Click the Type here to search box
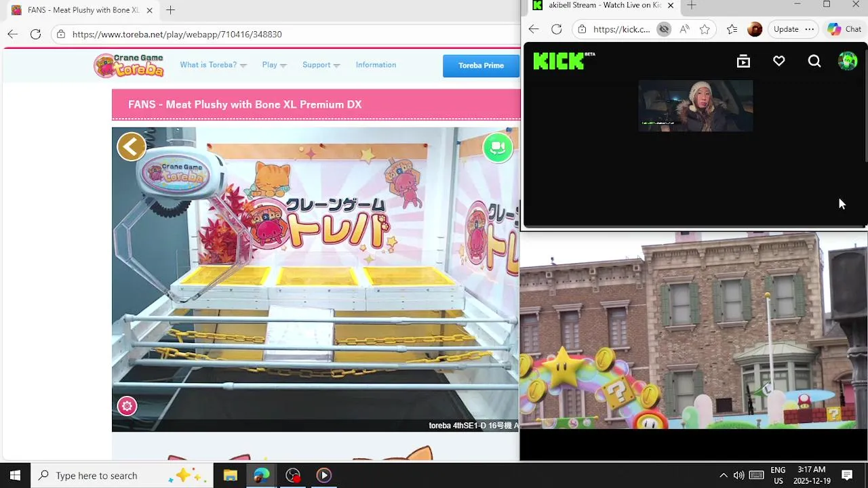 pyautogui.click(x=122, y=475)
